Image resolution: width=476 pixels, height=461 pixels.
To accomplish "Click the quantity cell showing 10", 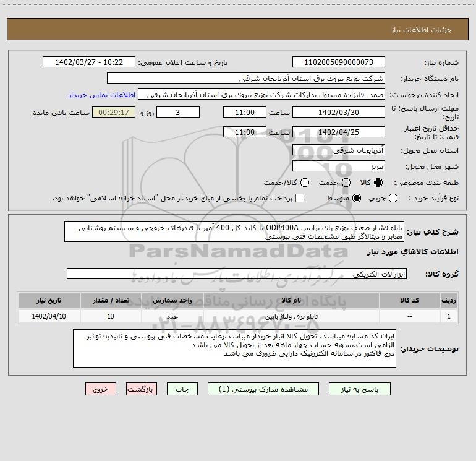I will tap(111, 316).
